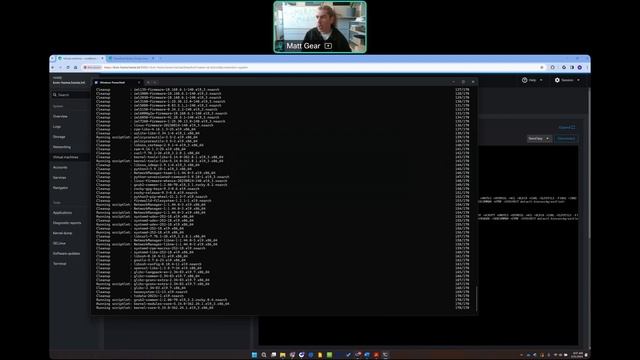The image size is (640, 360).
Task: Open taskbar Search
Action: [x=264, y=355]
